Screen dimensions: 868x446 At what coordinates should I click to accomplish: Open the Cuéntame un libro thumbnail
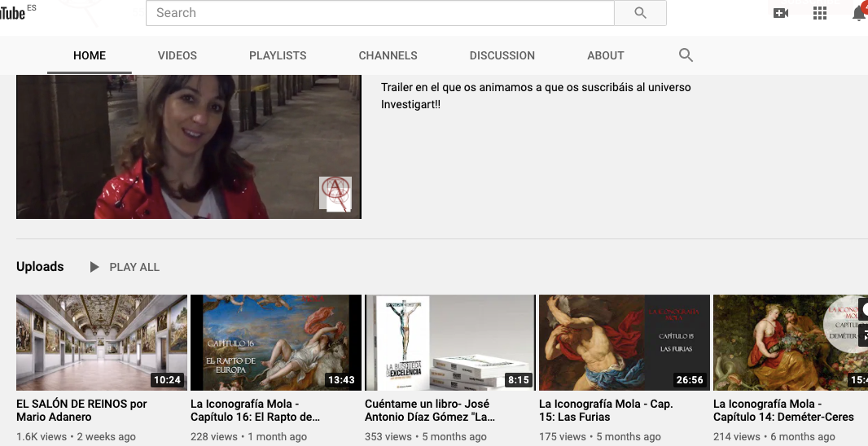click(450, 343)
